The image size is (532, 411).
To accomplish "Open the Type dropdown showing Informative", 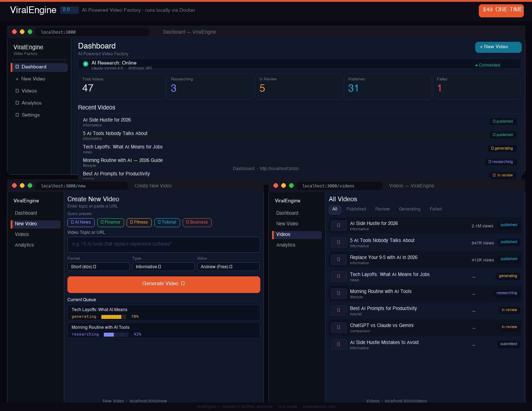I will click(x=163, y=266).
